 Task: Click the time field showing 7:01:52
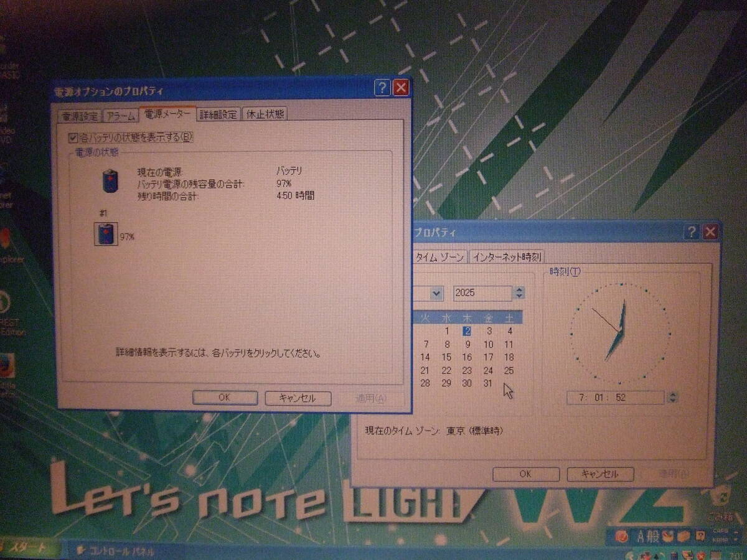click(615, 398)
